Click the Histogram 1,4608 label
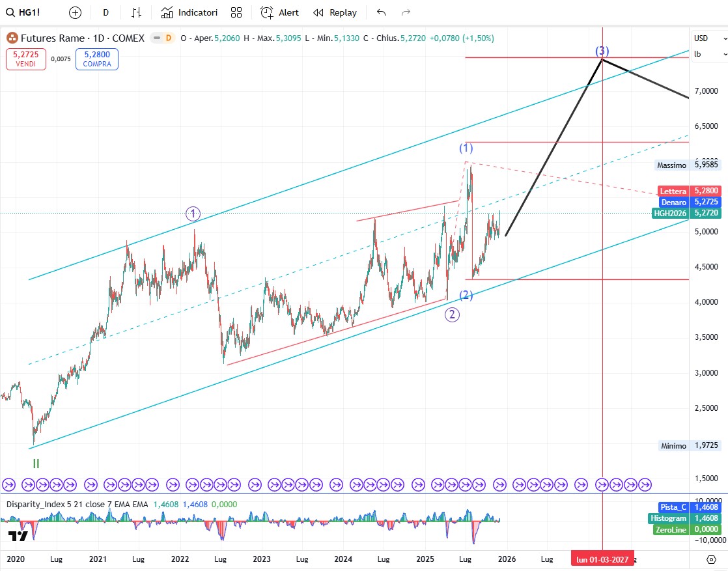Image resolution: width=728 pixels, height=571 pixels. click(685, 518)
